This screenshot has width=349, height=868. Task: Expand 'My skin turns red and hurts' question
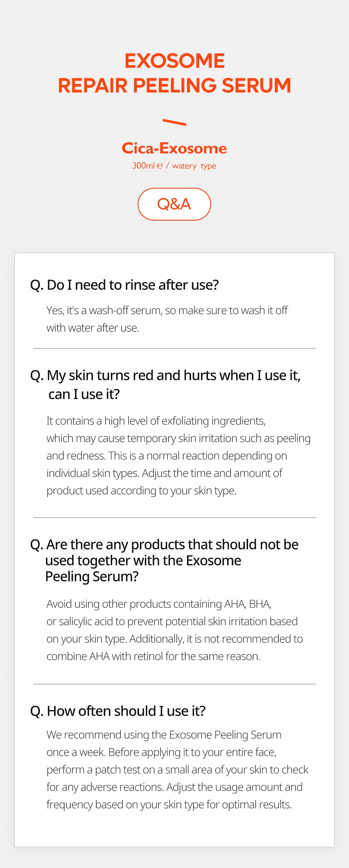165,385
